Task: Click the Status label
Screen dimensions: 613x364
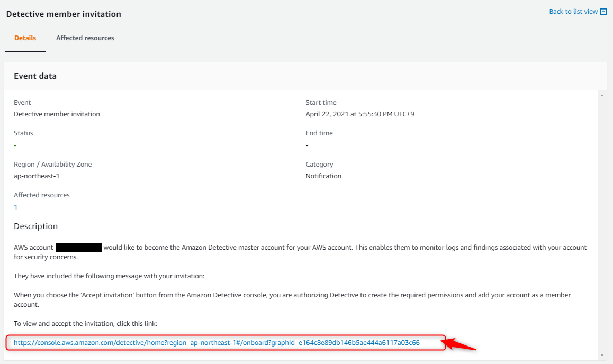Action: [23, 133]
